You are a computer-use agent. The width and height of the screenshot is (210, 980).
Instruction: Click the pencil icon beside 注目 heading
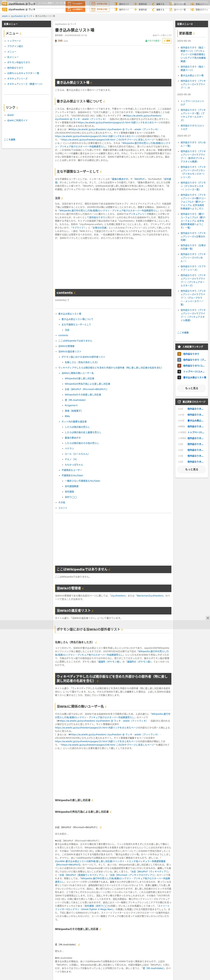62,198
